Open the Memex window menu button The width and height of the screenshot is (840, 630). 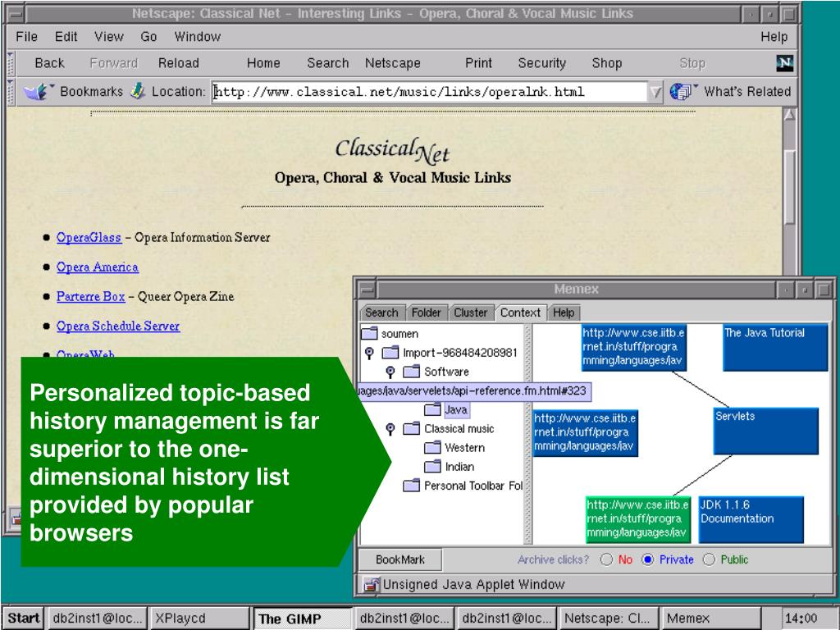coord(367,290)
